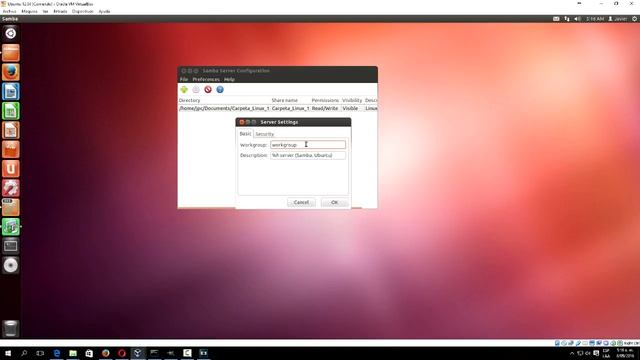Click into the Description field

(x=308, y=156)
